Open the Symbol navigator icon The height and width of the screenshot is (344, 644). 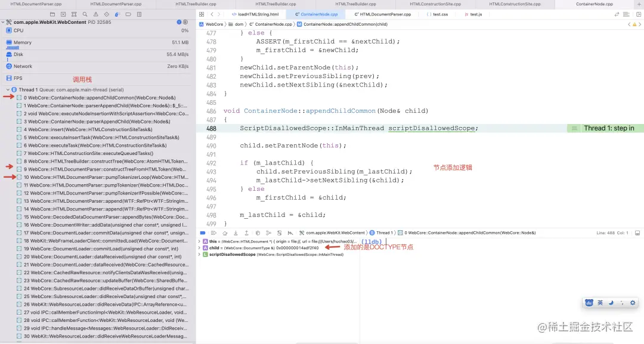point(74,14)
